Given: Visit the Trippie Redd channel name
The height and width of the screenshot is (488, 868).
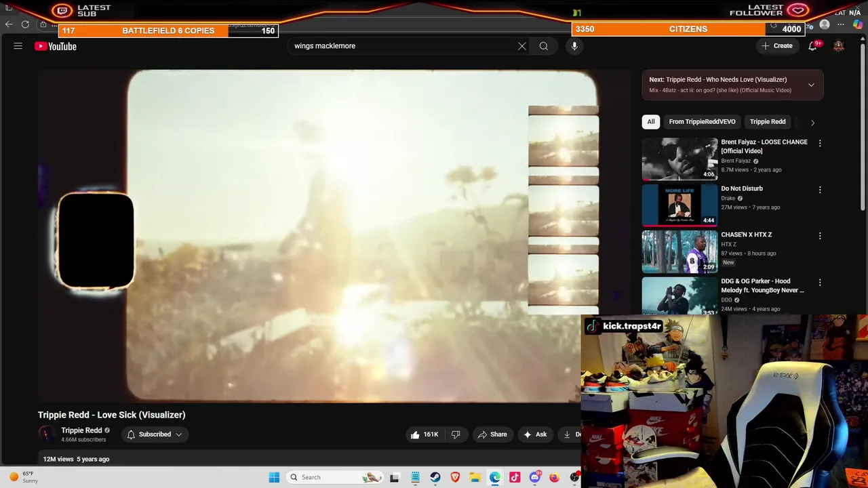Looking at the screenshot, I should click(81, 430).
